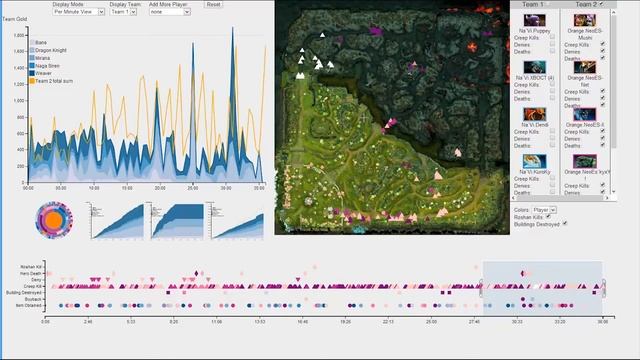This screenshot has width=640, height=360.
Task: Click the Reset button
Action: point(213,4)
